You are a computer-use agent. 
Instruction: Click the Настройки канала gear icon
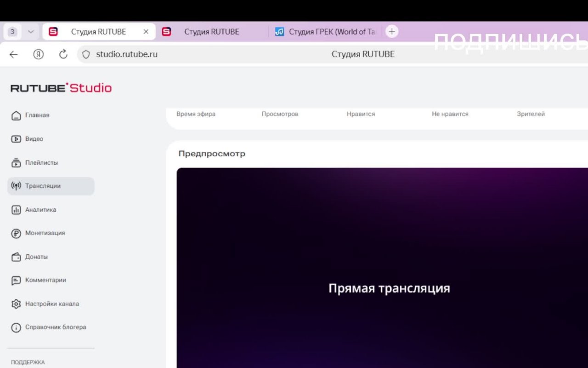tap(16, 304)
